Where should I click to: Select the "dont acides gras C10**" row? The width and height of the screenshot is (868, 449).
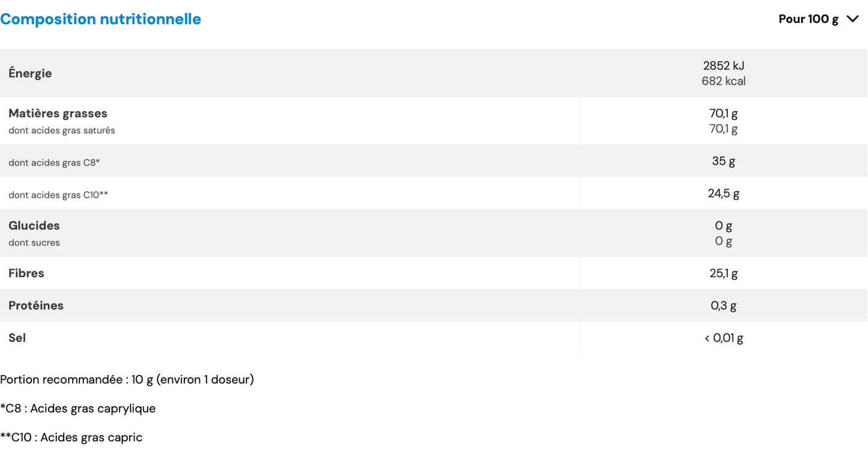pyautogui.click(x=58, y=195)
